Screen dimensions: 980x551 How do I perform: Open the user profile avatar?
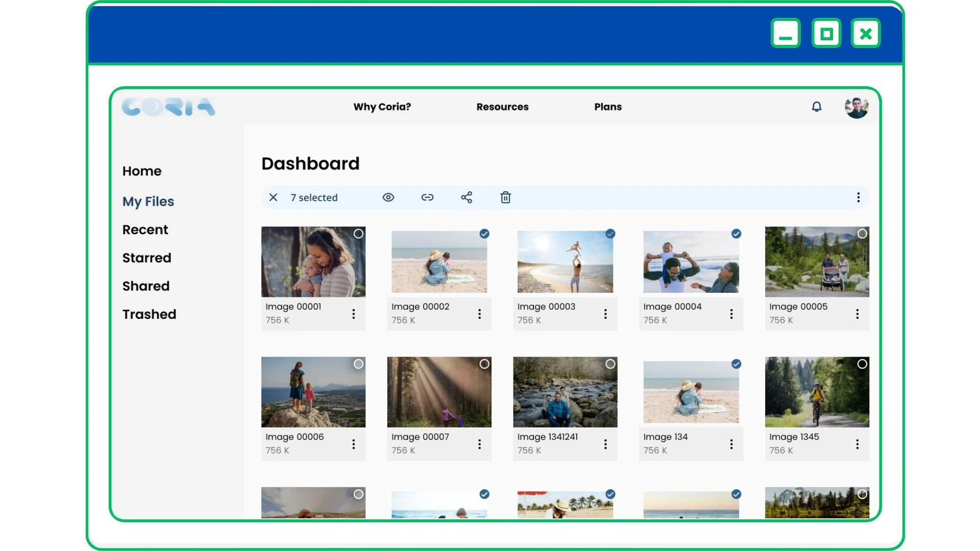click(x=856, y=107)
